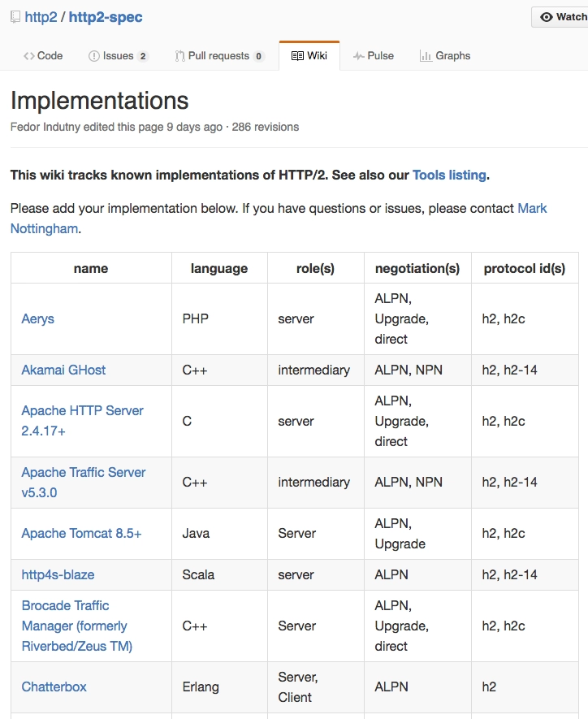
Task: Click the Issues count badge showing 2
Action: tap(143, 56)
